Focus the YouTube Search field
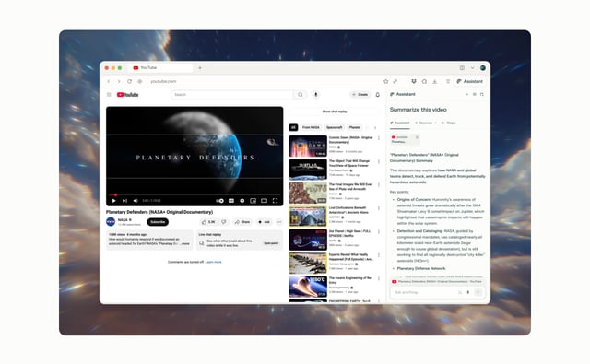The height and width of the screenshot is (364, 590). point(232,94)
